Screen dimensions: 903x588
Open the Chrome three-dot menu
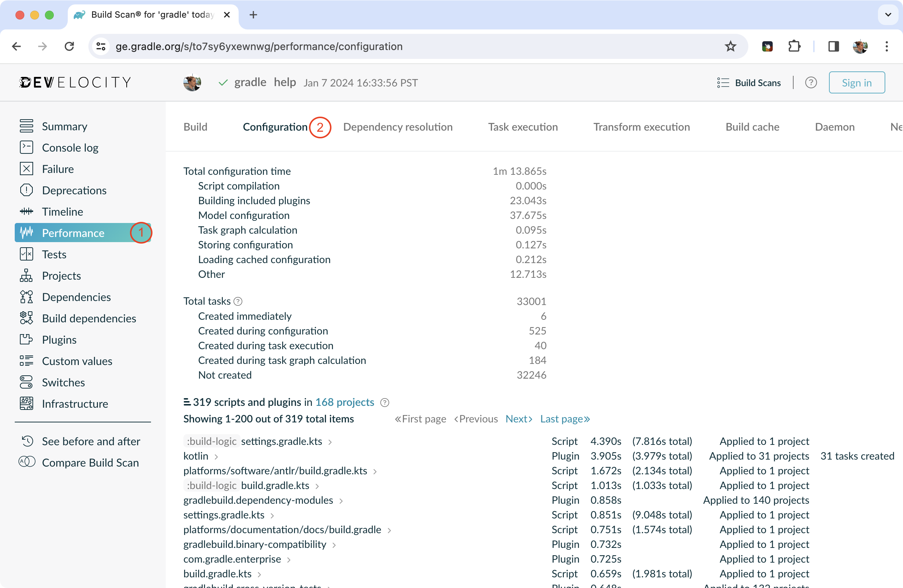887,46
